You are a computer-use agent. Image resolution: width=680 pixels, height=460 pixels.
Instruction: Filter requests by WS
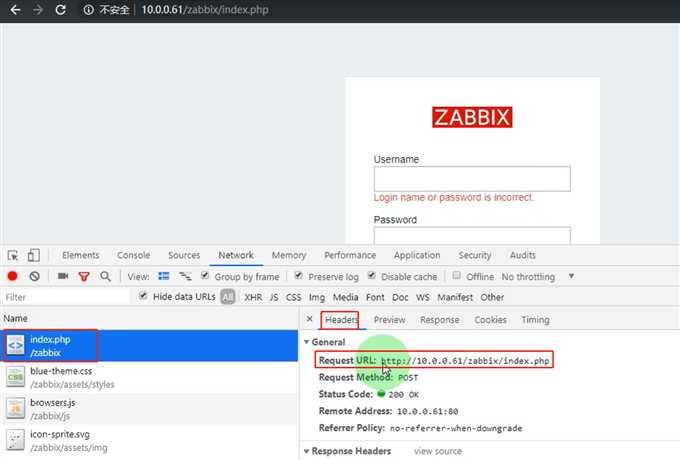(423, 297)
